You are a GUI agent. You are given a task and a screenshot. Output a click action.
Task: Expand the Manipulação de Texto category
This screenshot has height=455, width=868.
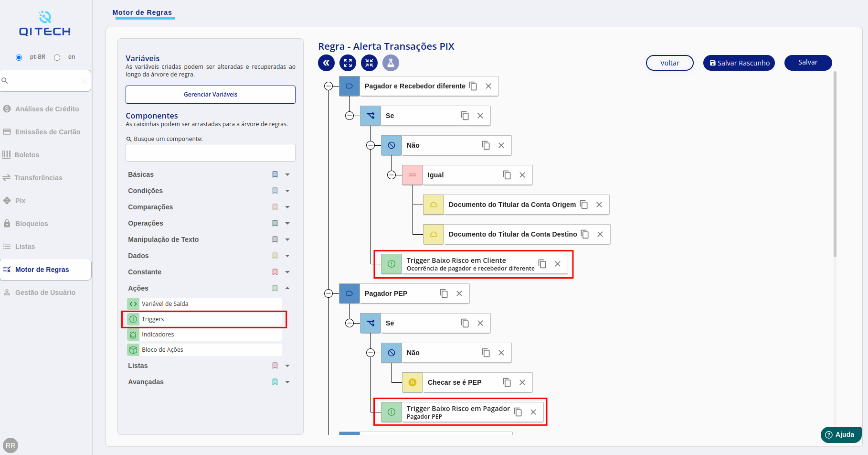[x=287, y=239]
